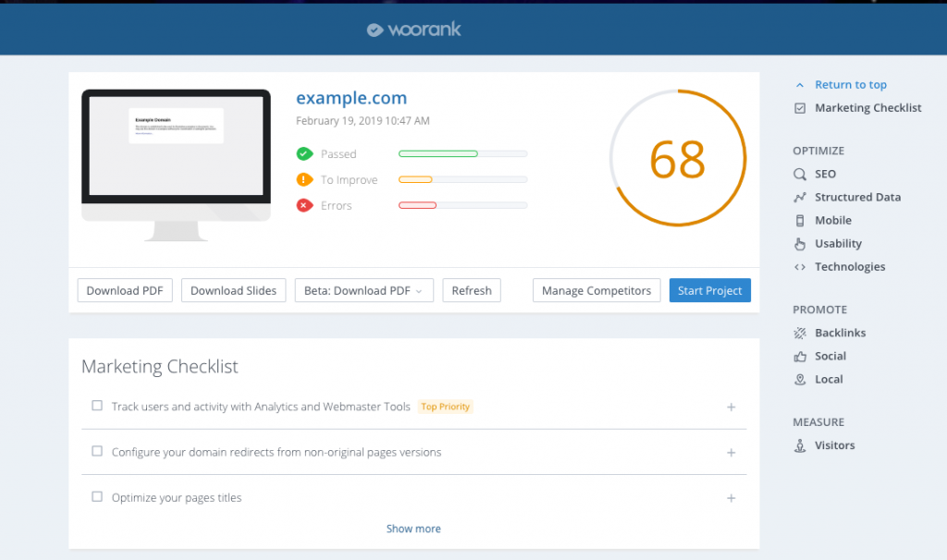Click the Visitors icon in sidebar

tap(800, 445)
